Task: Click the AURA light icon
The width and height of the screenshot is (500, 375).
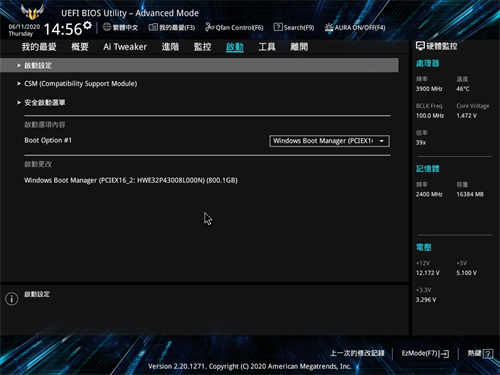Action: pos(329,27)
